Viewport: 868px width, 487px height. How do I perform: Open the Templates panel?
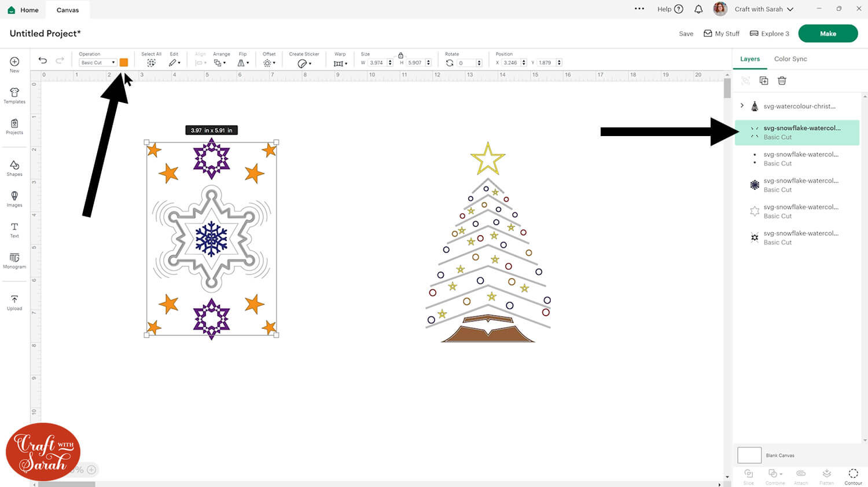[14, 96]
